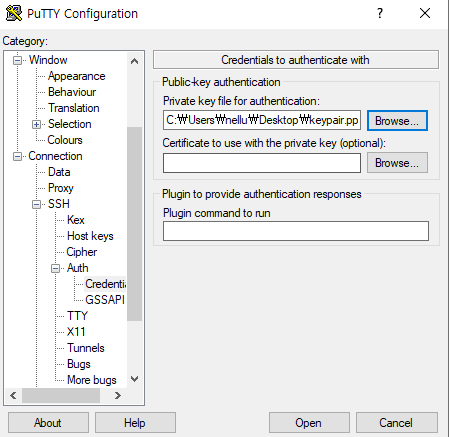The width and height of the screenshot is (449, 437).
Task: Click the 'Credentials to authenticate with' header
Action: click(296, 60)
